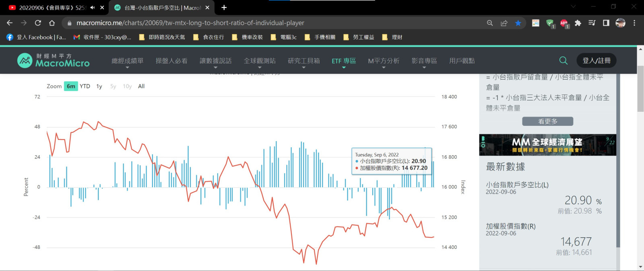Click the MacroMicro logo icon
Viewport: 644px width, 271px height.
click(x=25, y=61)
